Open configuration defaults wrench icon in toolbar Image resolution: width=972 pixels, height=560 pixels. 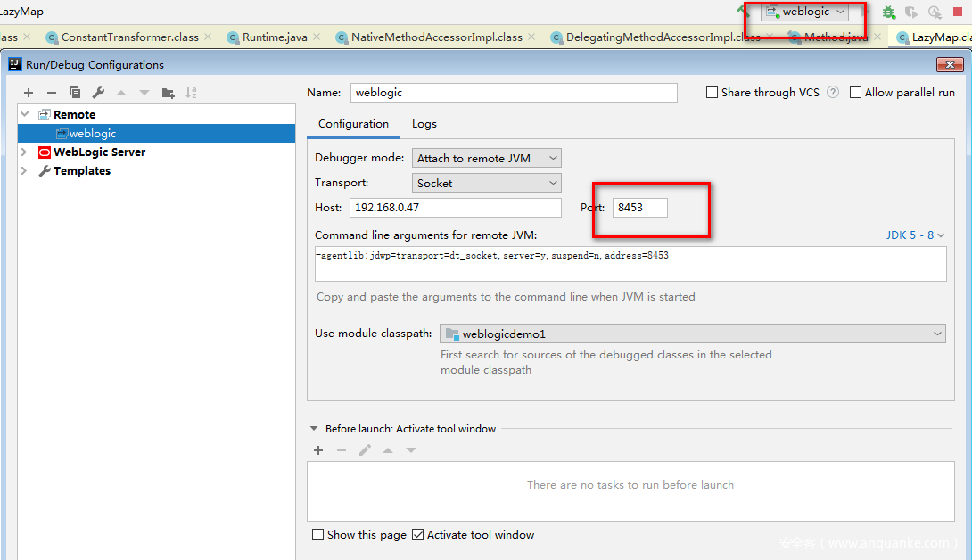point(98,93)
